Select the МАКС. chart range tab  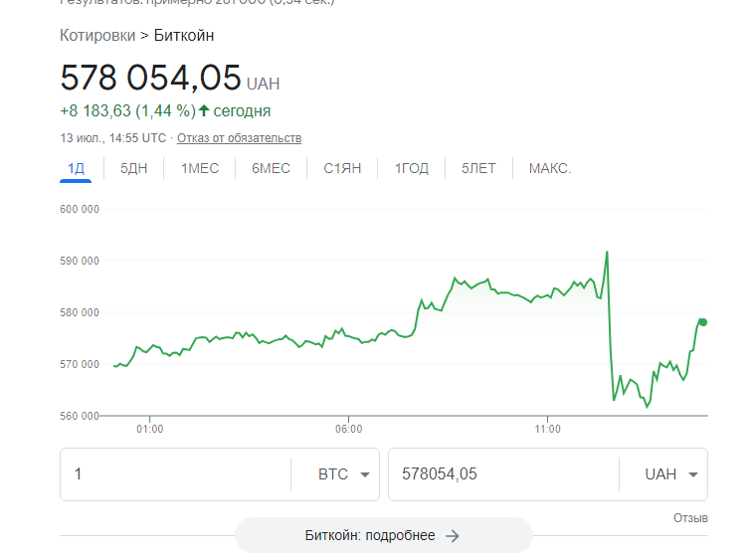(549, 168)
